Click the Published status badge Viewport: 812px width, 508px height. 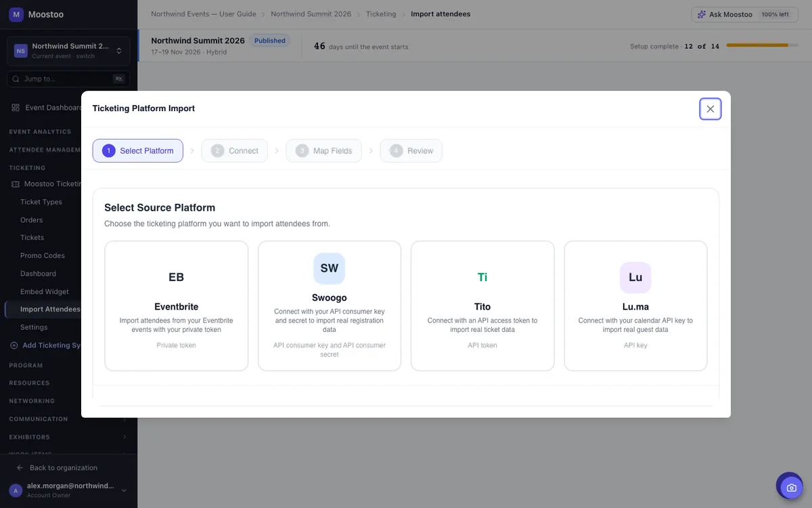click(270, 41)
